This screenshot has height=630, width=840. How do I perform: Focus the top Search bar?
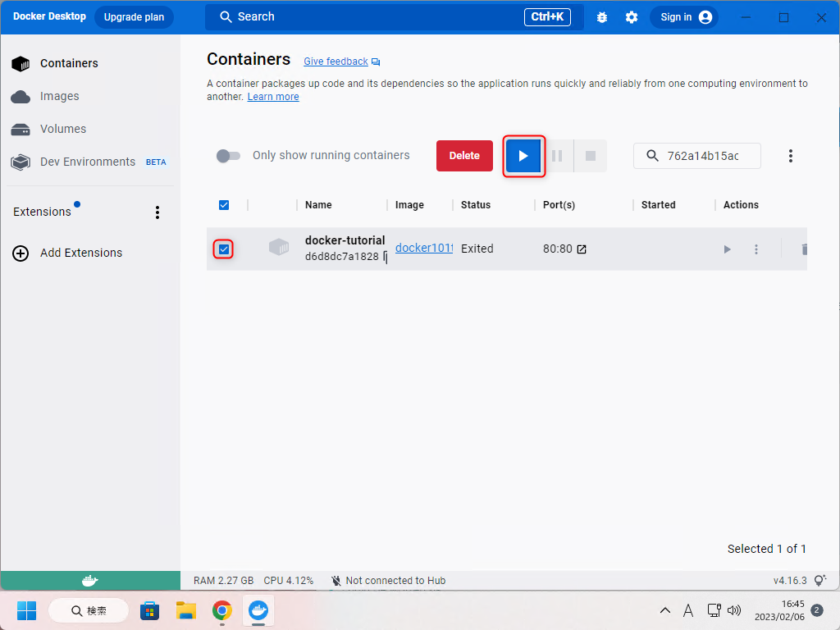click(395, 17)
